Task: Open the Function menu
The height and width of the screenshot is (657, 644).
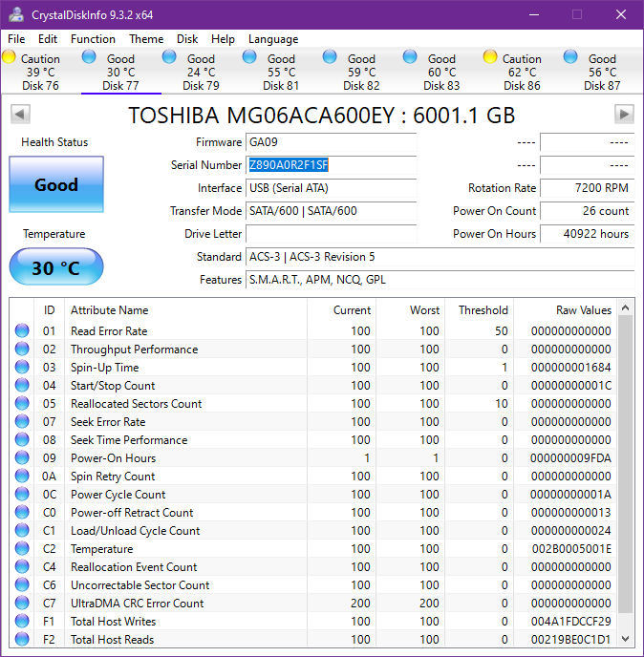Action: point(93,39)
